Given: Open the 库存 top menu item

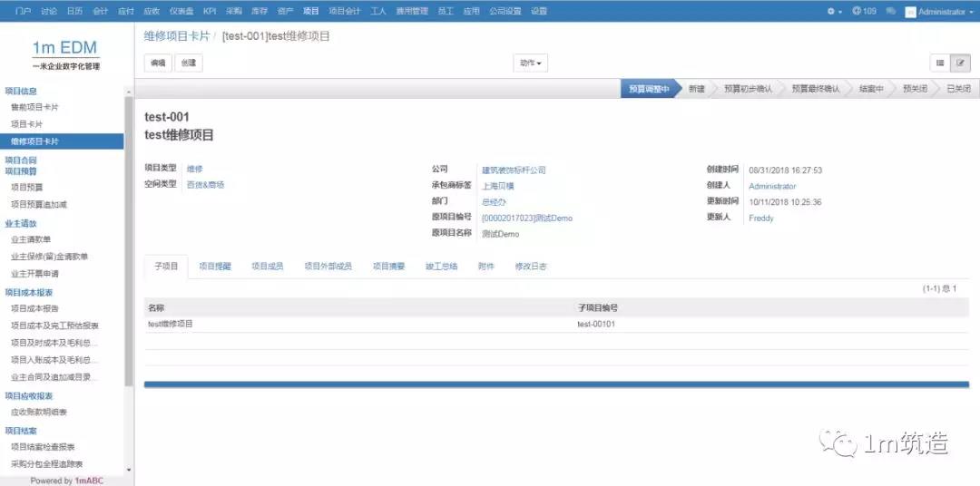Looking at the screenshot, I should click(260, 11).
